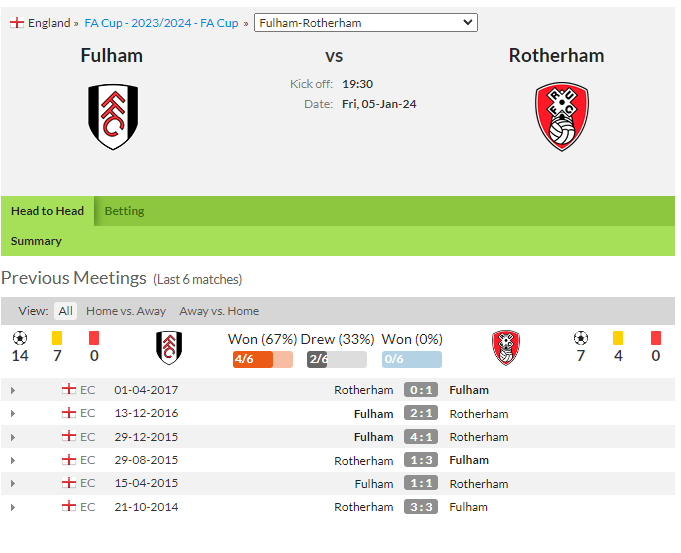Open the Betting tab

(124, 211)
